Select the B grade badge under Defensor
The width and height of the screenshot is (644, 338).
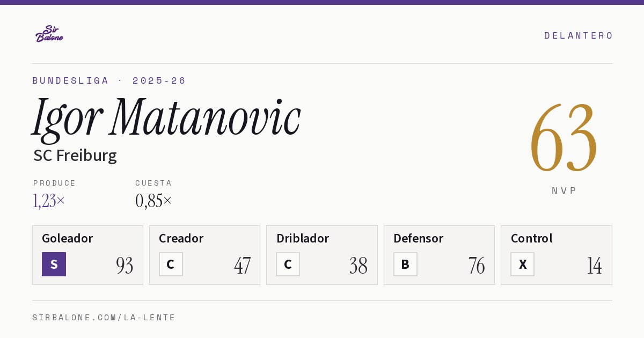coord(405,264)
